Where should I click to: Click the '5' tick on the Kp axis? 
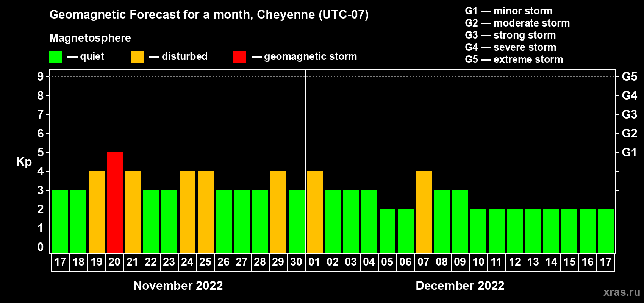coord(41,152)
